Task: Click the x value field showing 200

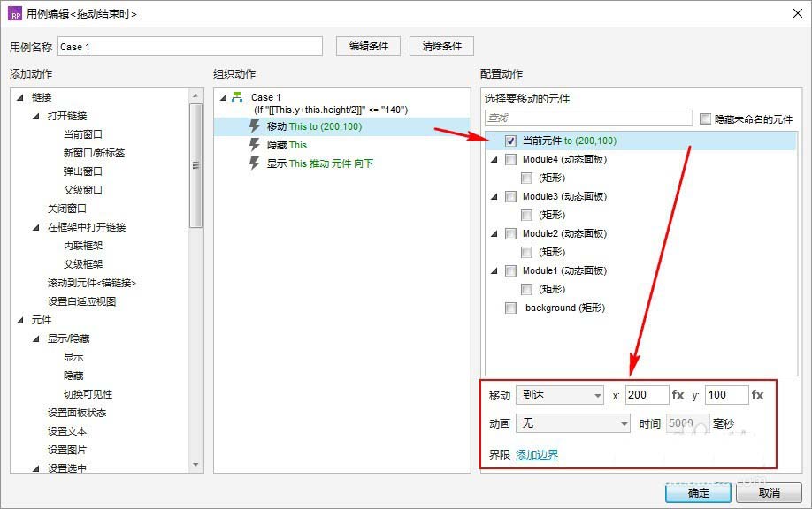Action: pyautogui.click(x=647, y=395)
